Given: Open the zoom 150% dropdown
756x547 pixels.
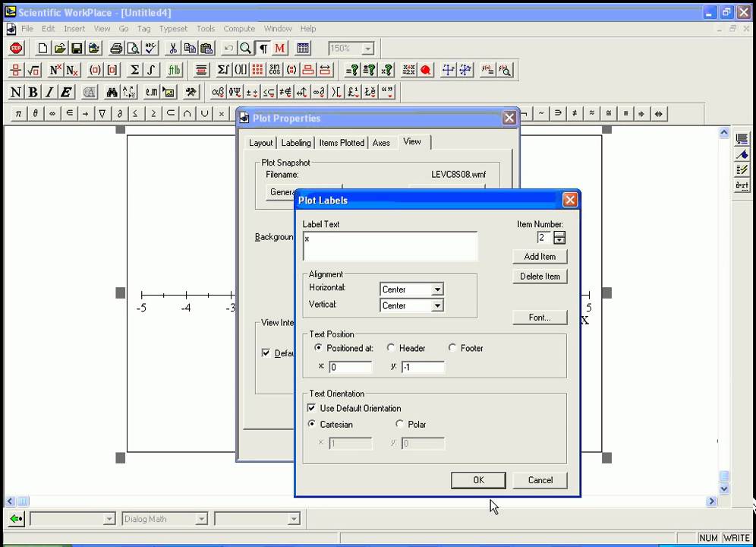Looking at the screenshot, I should (368, 49).
